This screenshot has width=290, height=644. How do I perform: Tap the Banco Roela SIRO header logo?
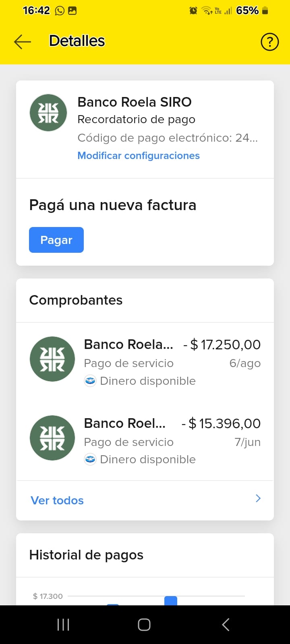[48, 113]
